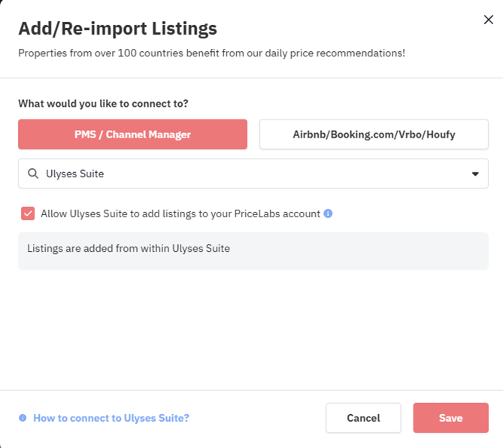Click the Ulyses Suite text in search field
This screenshot has height=448, width=503.
[75, 174]
